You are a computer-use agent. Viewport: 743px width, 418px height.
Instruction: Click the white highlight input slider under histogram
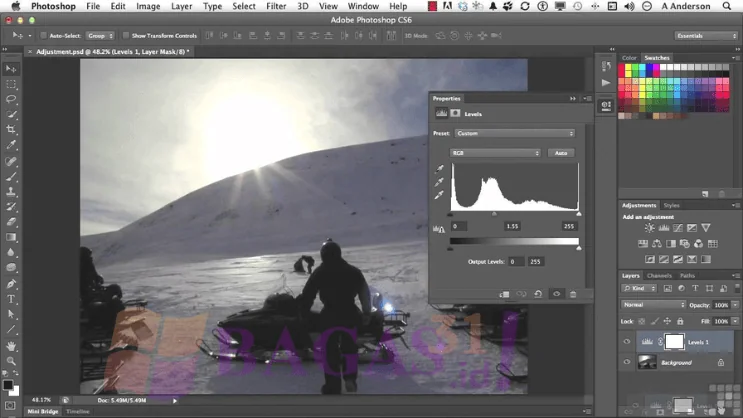[x=578, y=214]
